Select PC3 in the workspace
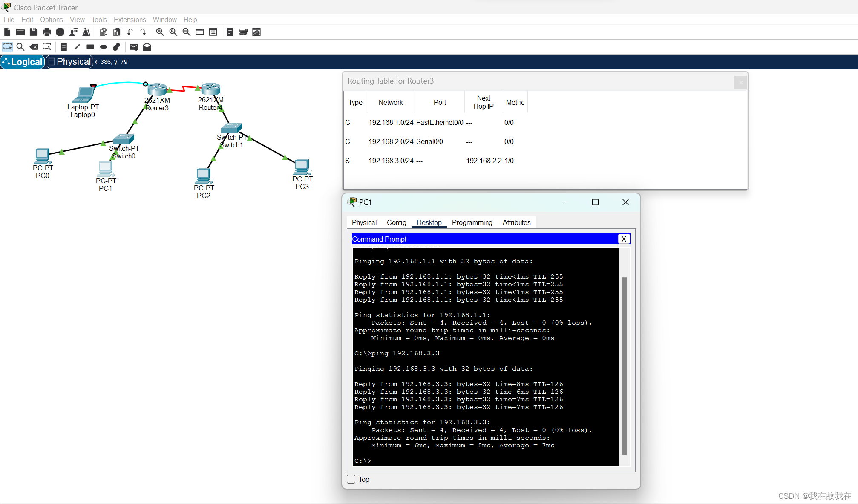The height and width of the screenshot is (504, 858). (302, 167)
